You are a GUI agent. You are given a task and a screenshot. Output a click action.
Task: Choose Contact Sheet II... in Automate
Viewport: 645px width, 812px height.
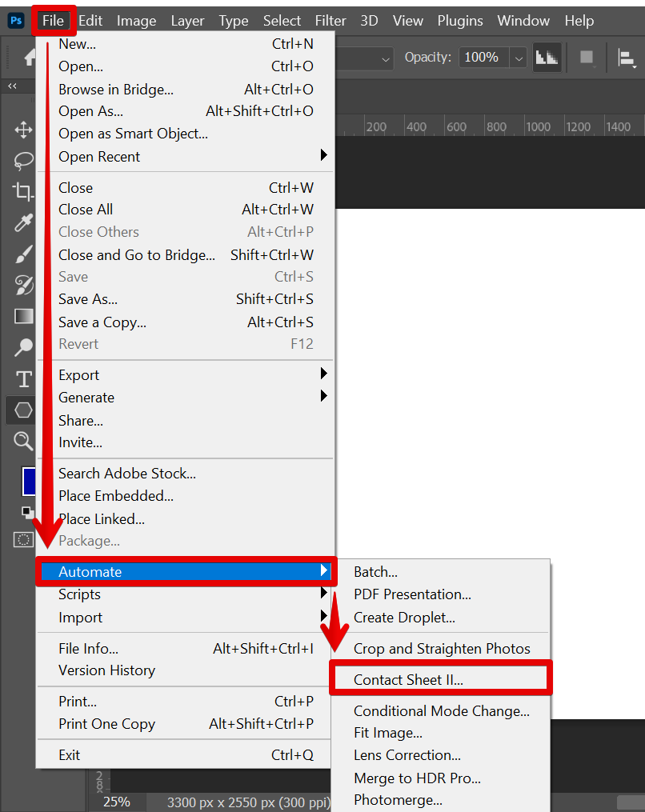(x=441, y=679)
